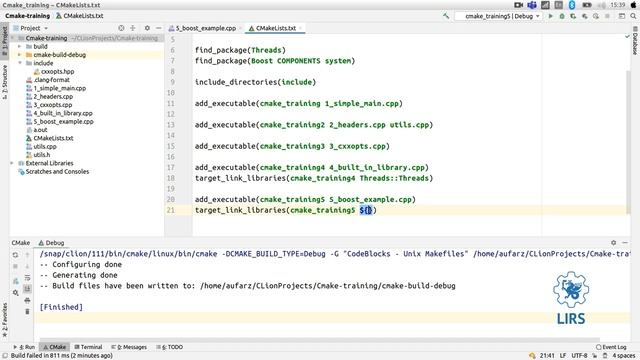Viewport: 640px width, 360px height.
Task: Click the Cmake-training breadcrumb in the navigation bar
Action: [x=27, y=16]
